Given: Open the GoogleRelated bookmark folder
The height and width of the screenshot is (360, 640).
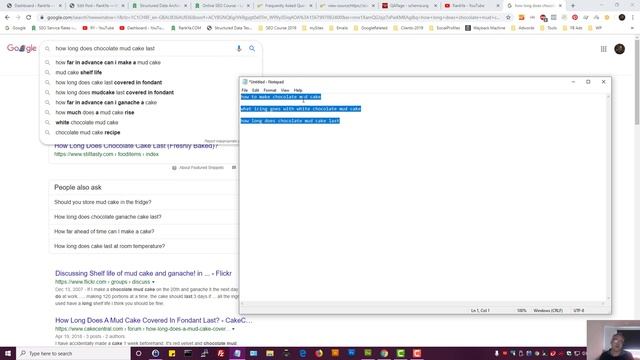Looking at the screenshot, I should point(371,28).
